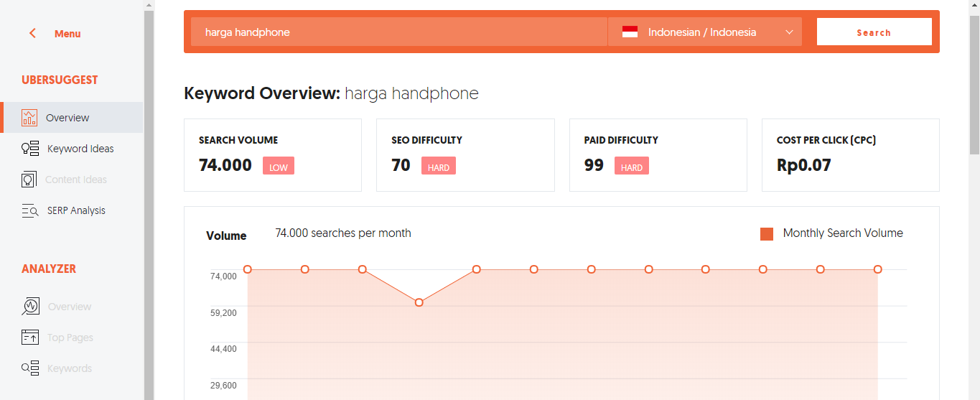Click the HARD badge for Paid Difficulty
This screenshot has height=400, width=980.
pos(632,167)
